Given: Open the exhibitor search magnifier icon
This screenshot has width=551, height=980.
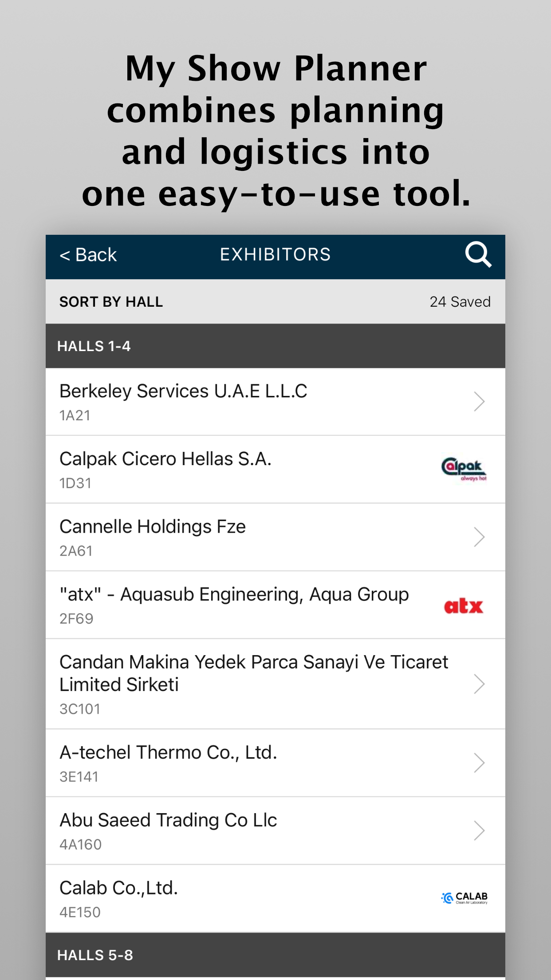Looking at the screenshot, I should point(478,255).
